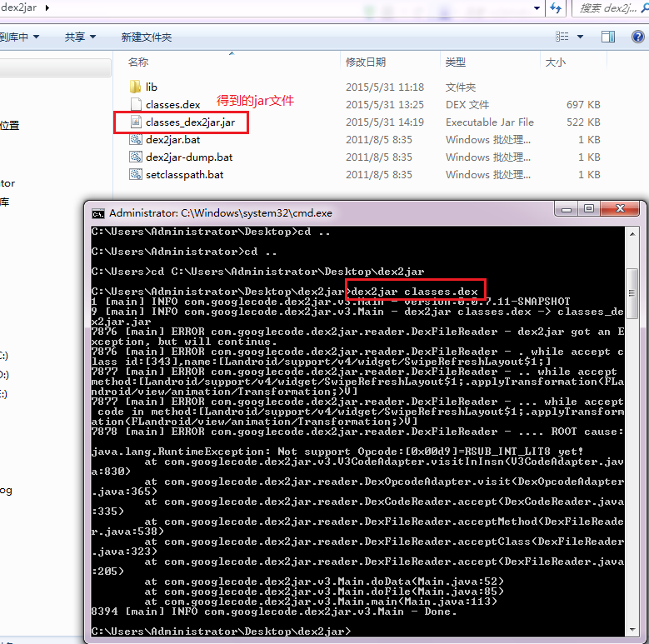
Task: Select the classes_dex2jar.jar file name
Action: [191, 122]
